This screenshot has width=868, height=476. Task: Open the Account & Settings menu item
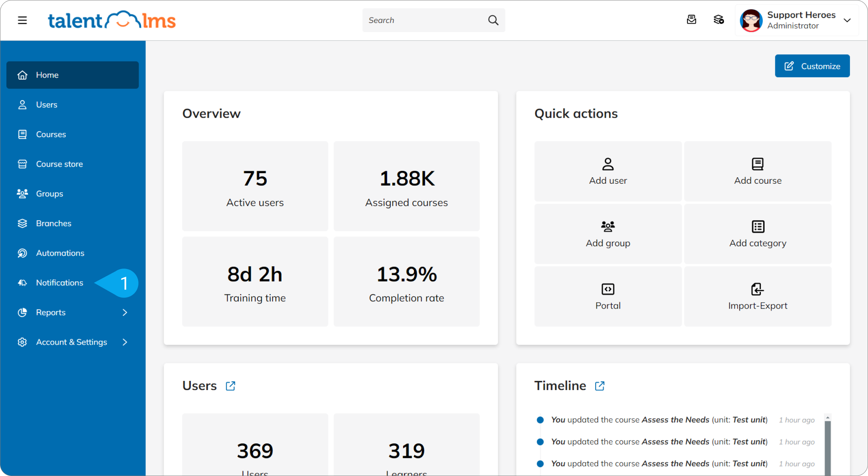click(x=72, y=342)
